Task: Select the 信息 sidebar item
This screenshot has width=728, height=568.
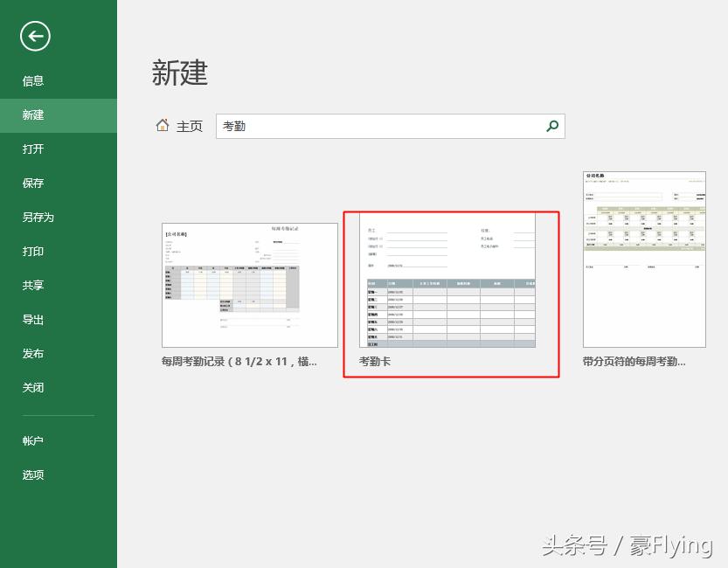Action: point(33,80)
